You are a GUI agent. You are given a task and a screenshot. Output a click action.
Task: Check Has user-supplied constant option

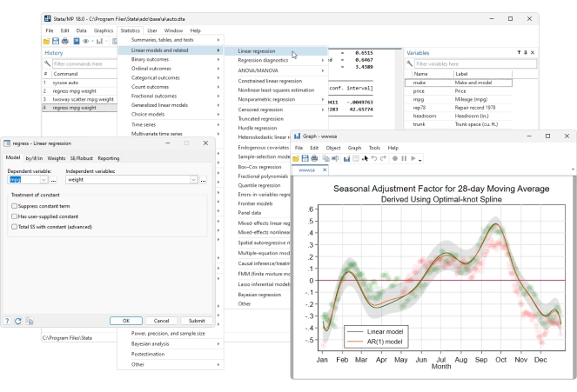coord(15,216)
